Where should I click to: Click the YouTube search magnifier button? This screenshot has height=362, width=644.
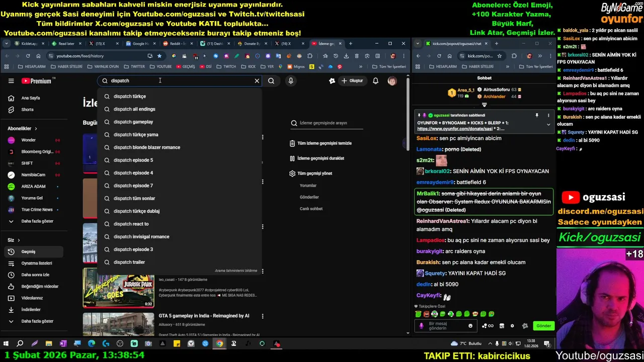click(271, 80)
